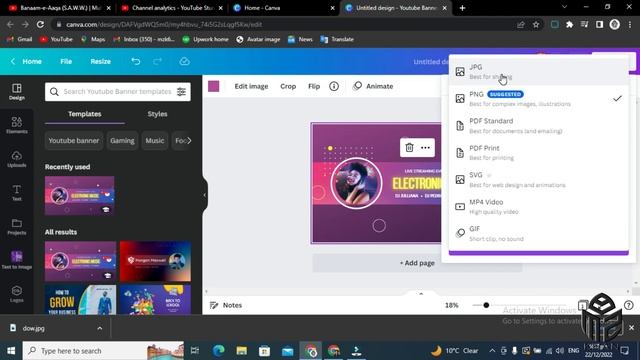Show image info icon in toolbar

(x=334, y=86)
